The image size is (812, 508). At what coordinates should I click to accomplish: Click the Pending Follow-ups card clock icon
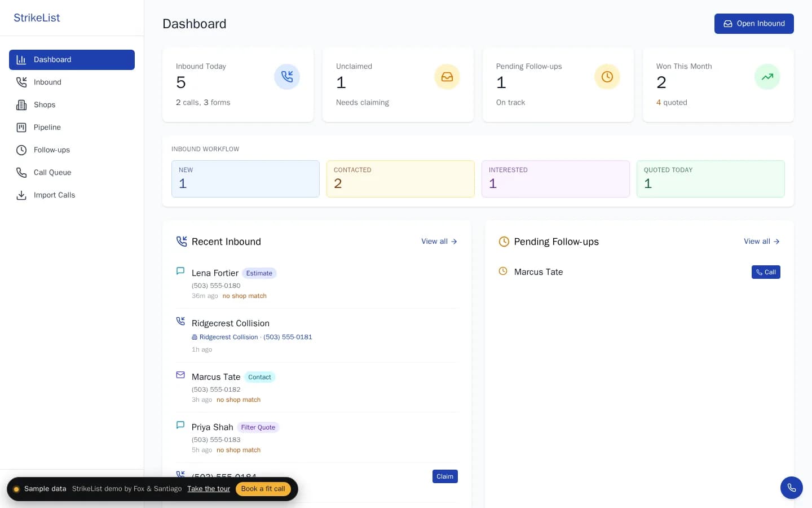[607, 77]
